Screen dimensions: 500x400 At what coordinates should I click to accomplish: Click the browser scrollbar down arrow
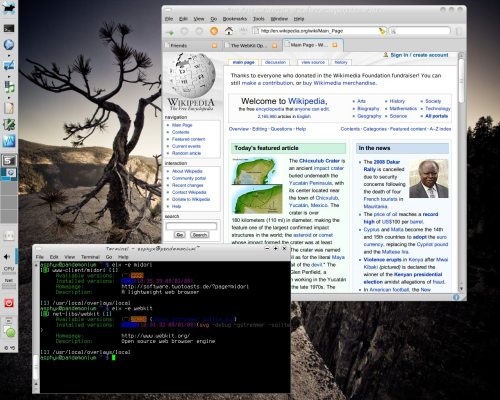point(462,289)
